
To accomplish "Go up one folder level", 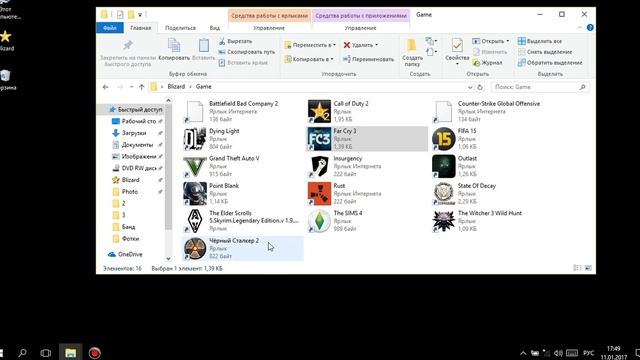I will coord(142,87).
